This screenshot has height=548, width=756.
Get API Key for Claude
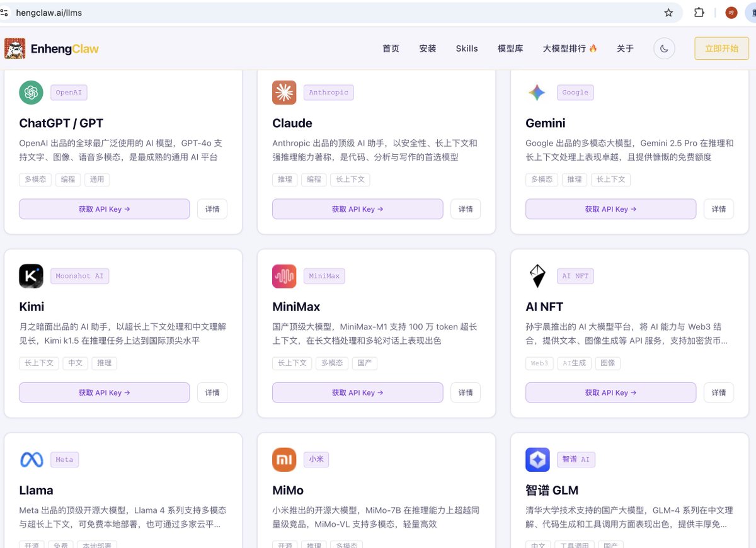(357, 209)
